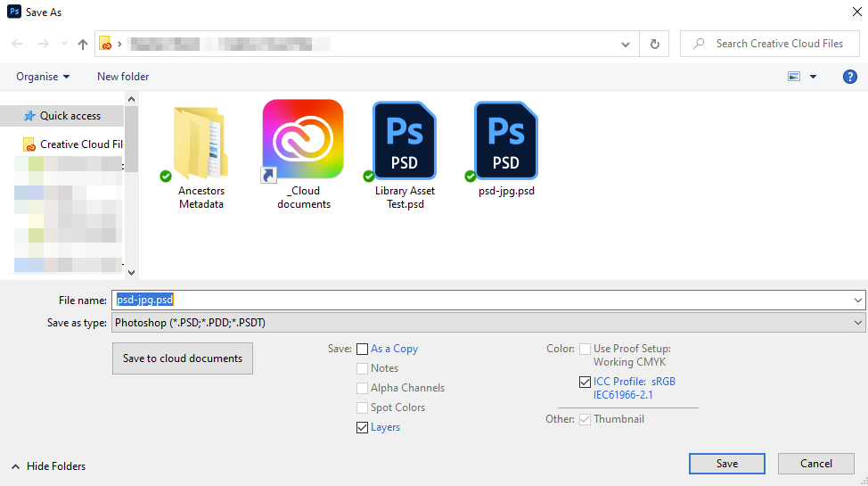Collapse the pane with Hide Folders
The width and height of the screenshot is (868, 486).
coord(49,466)
